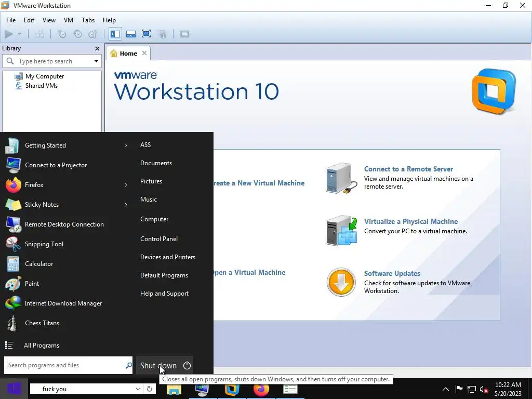
Task: Click the orange Software Updates download icon
Action: (341, 282)
